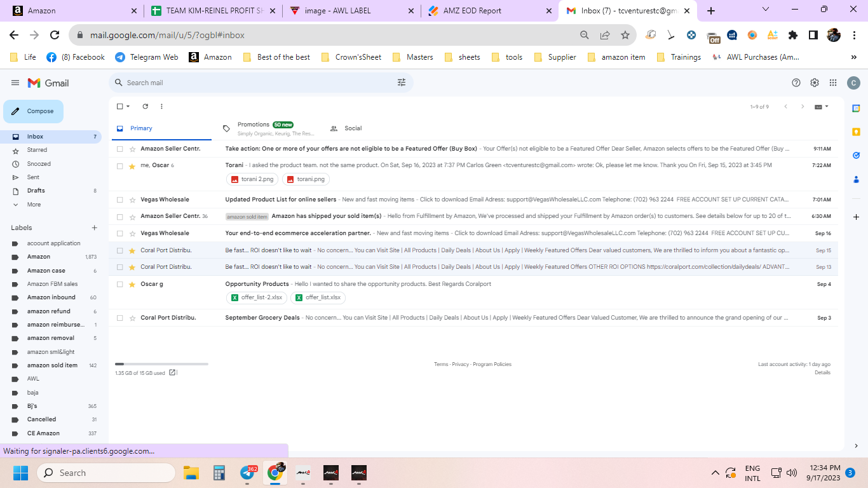Open the torani 2.png attachment
The height and width of the screenshot is (488, 868).
pos(252,179)
